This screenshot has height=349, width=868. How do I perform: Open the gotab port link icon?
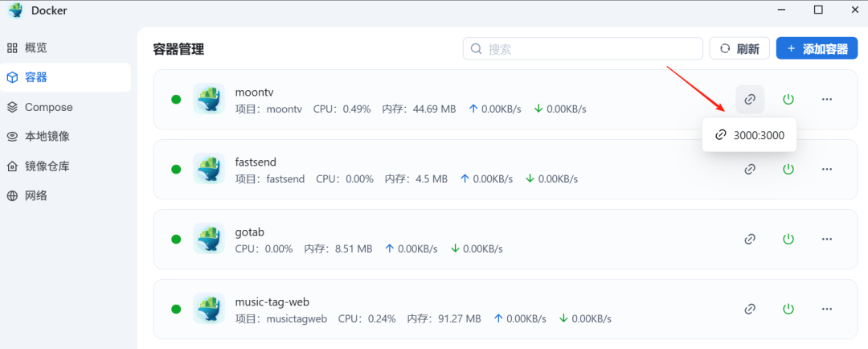tap(750, 239)
